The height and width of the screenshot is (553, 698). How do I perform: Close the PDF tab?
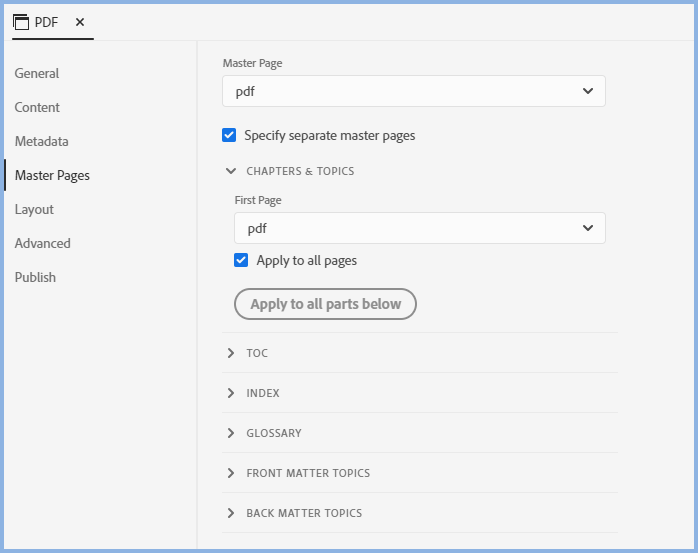(x=80, y=22)
